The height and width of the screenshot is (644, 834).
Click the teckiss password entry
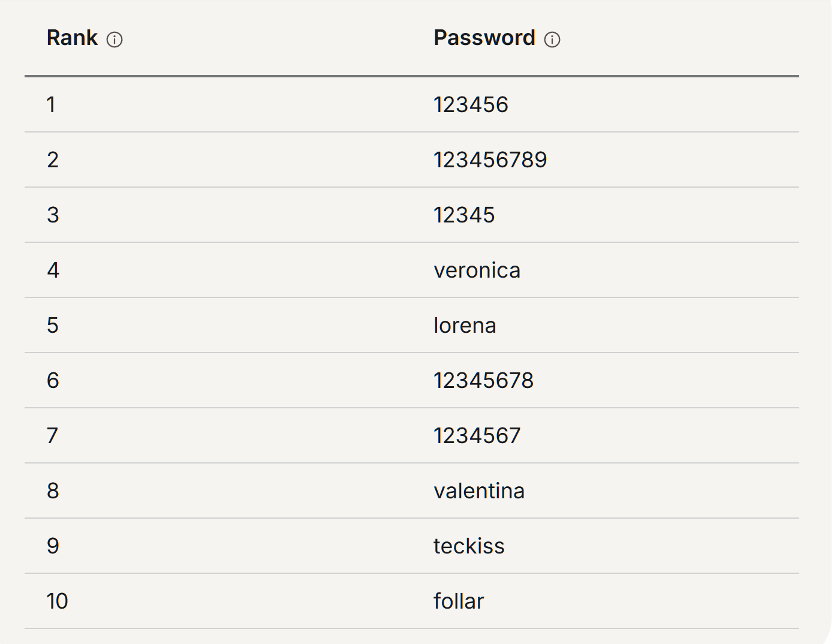(x=469, y=546)
